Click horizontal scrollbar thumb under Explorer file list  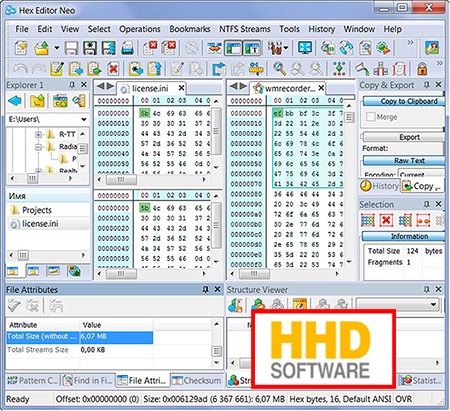click(23, 256)
